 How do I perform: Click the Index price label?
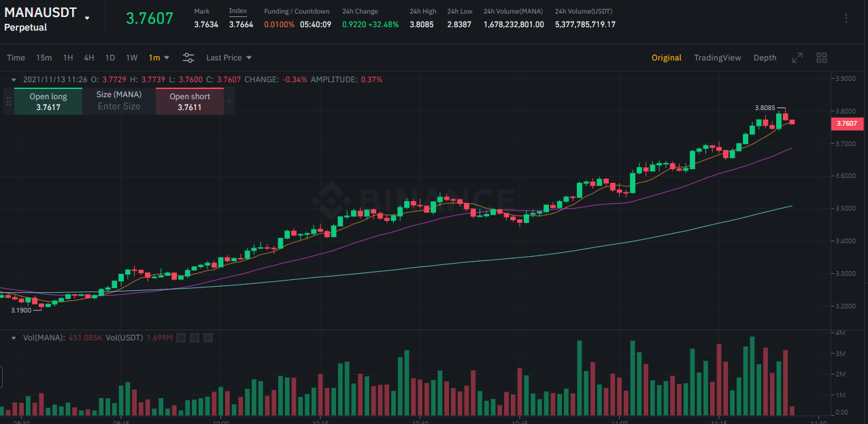tap(238, 11)
